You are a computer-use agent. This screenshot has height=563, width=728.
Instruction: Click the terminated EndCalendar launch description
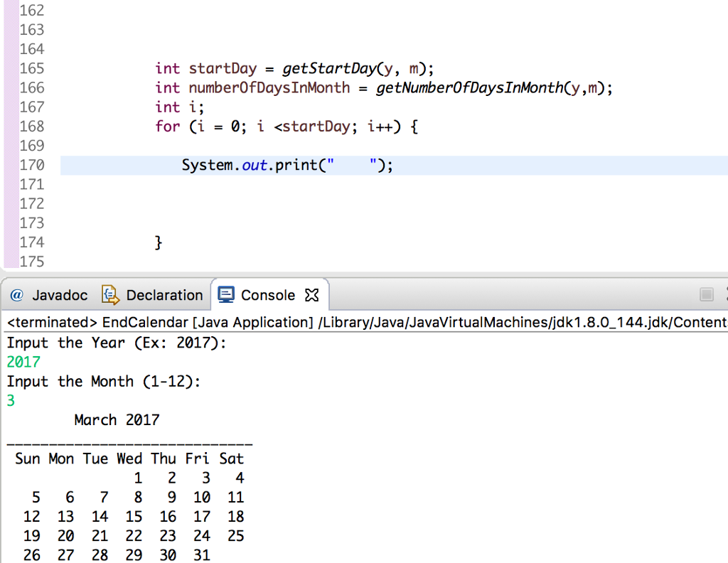pyautogui.click(x=367, y=322)
